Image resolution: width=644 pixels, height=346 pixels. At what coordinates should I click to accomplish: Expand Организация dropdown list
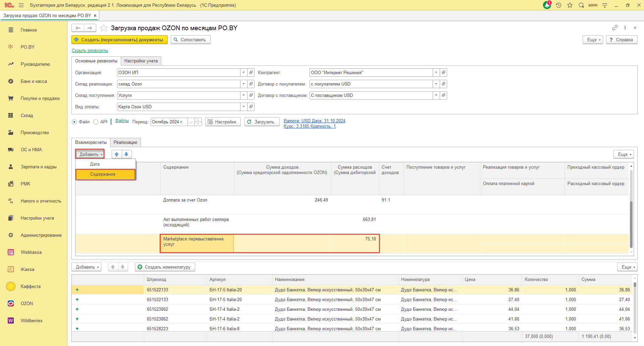point(244,72)
